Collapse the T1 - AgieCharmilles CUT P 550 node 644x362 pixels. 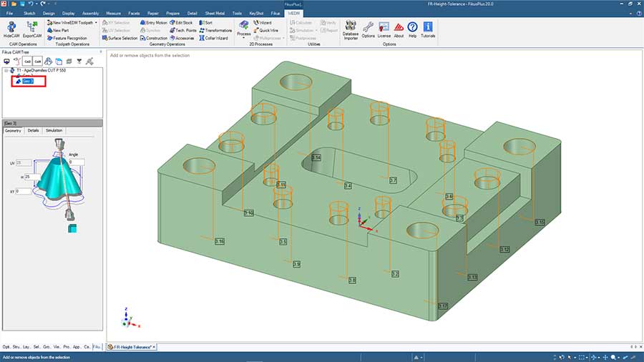pos(6,71)
